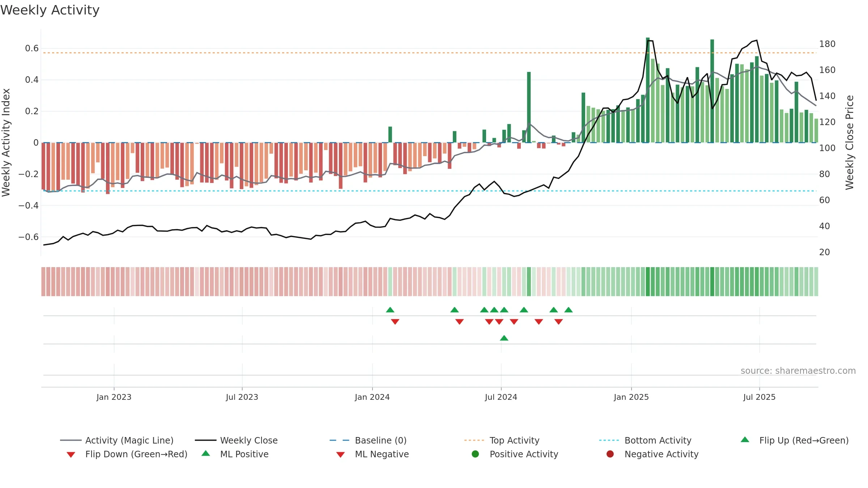This screenshot has width=868, height=488.
Task: Click first Flip Up marker after Jan 2024
Action: [390, 310]
